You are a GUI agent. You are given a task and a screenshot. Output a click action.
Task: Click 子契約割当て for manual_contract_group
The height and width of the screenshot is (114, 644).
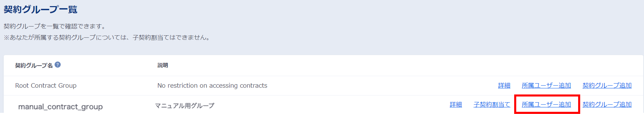pyautogui.click(x=492, y=105)
